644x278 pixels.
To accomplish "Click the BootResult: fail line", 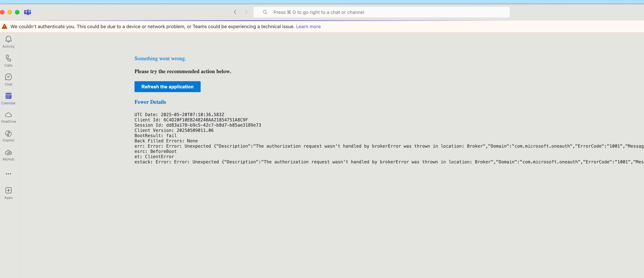I will coord(155,136).
